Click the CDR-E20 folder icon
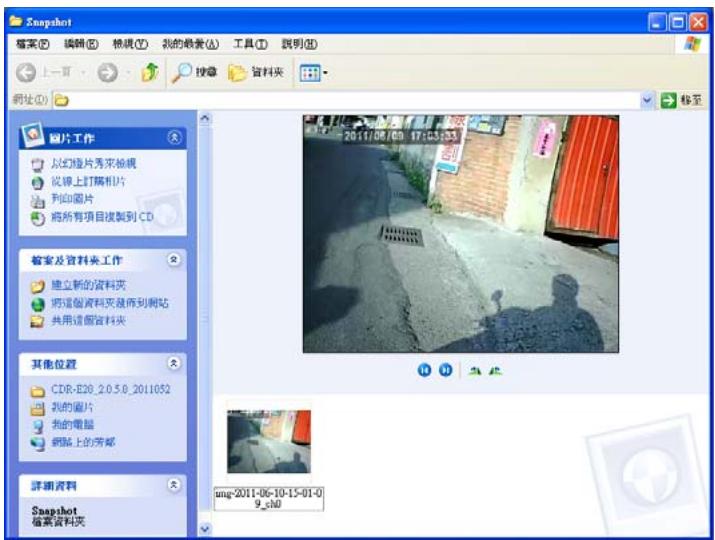 37,391
